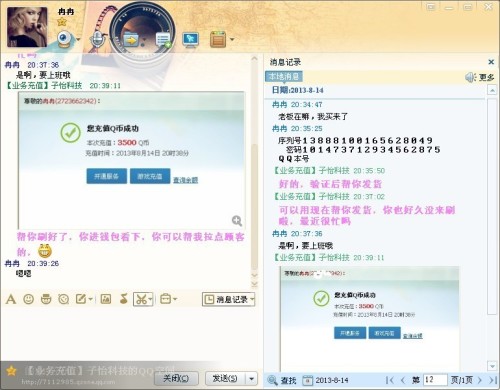Click the screenshot scissors icon
This screenshot has width=500, height=390.
click(141, 299)
